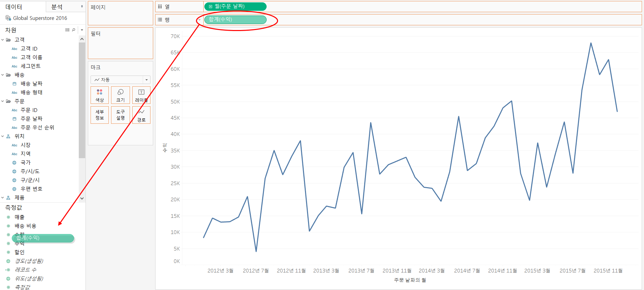
Task: Click the calendar icon of 주문 날짜
Action: [14, 119]
